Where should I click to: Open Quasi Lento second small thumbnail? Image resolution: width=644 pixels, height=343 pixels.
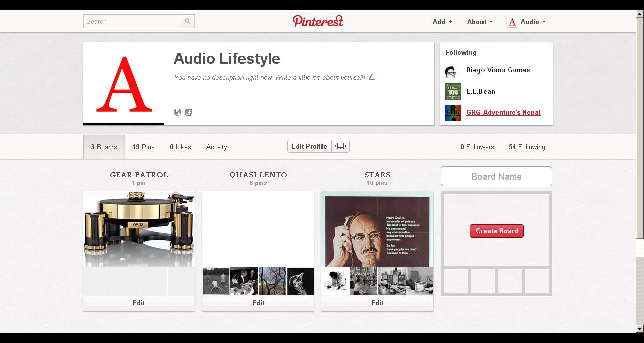pyautogui.click(x=244, y=281)
